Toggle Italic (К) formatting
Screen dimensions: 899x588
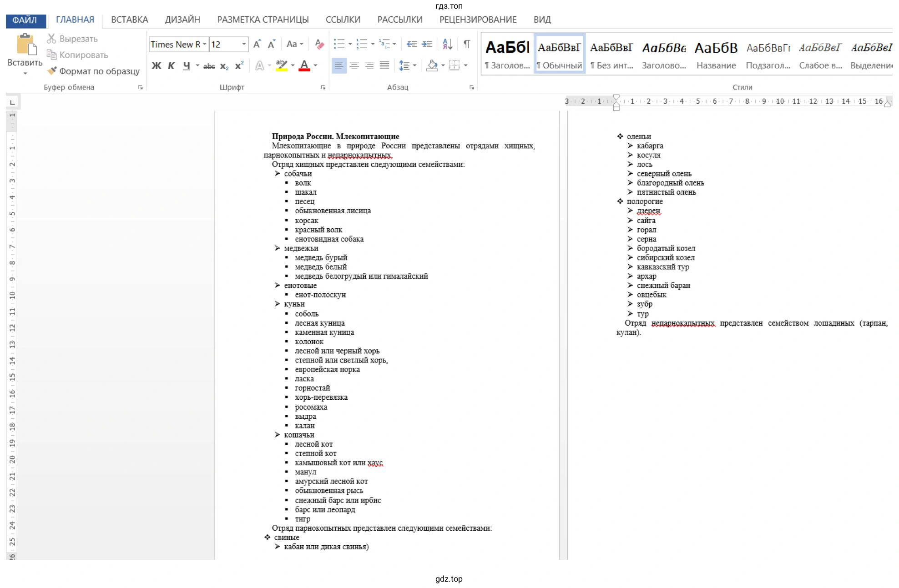[171, 65]
